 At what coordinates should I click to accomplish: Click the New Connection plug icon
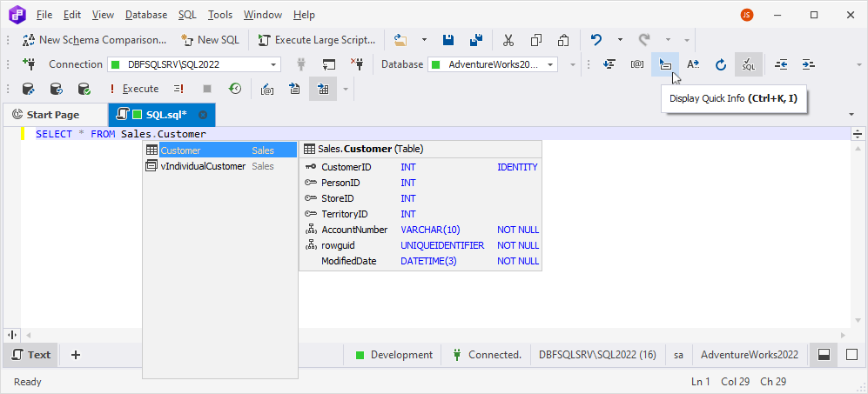click(x=29, y=64)
